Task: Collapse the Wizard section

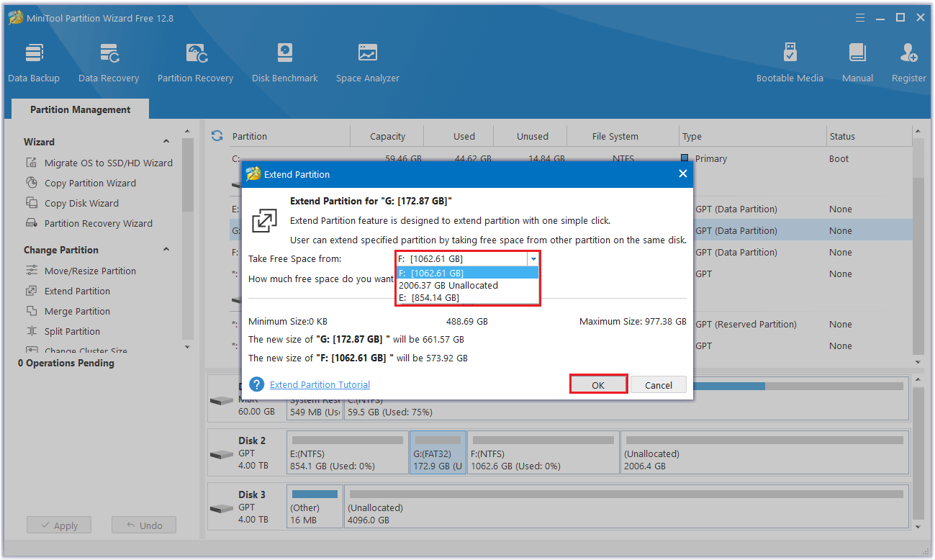Action: tap(166, 142)
